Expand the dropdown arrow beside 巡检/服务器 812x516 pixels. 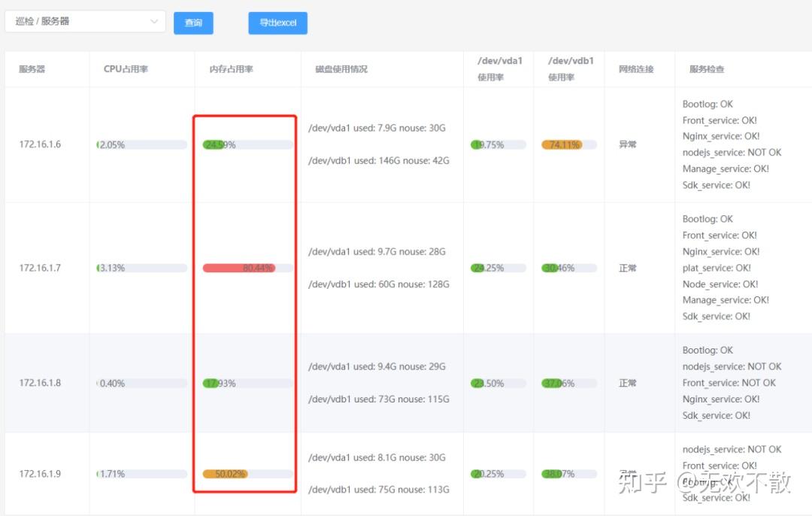click(x=156, y=21)
